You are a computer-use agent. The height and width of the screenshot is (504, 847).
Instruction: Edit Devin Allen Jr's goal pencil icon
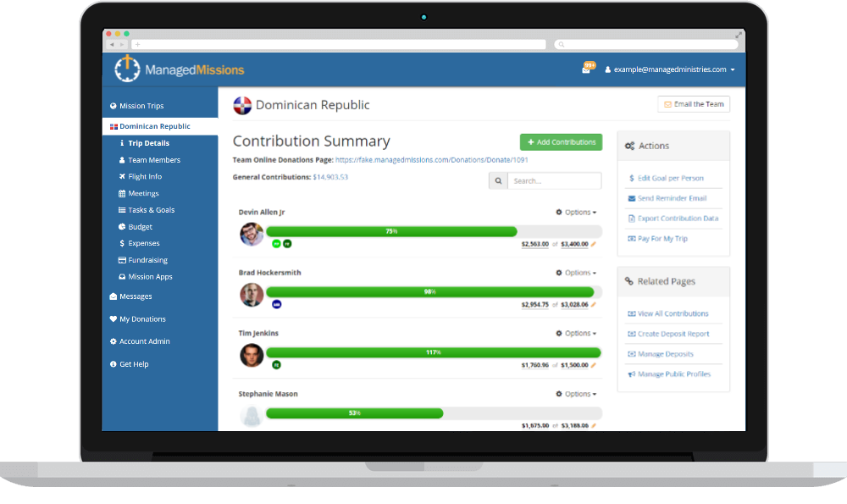click(593, 244)
